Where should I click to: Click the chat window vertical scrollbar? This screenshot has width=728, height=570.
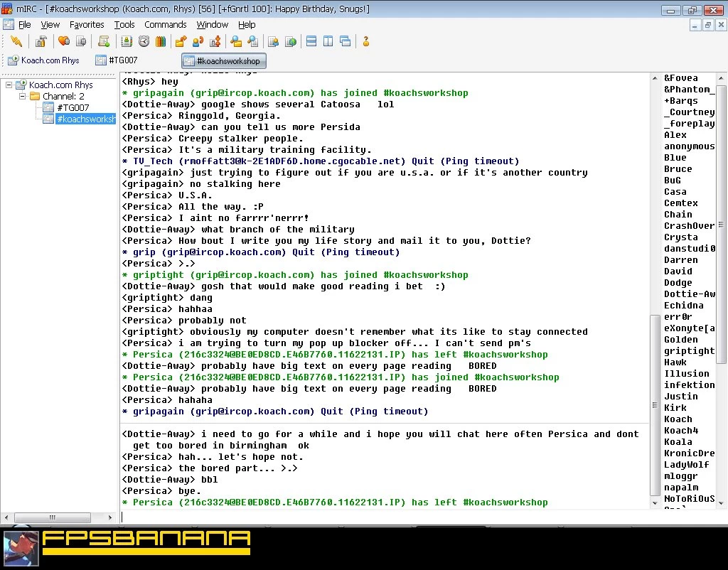655,284
